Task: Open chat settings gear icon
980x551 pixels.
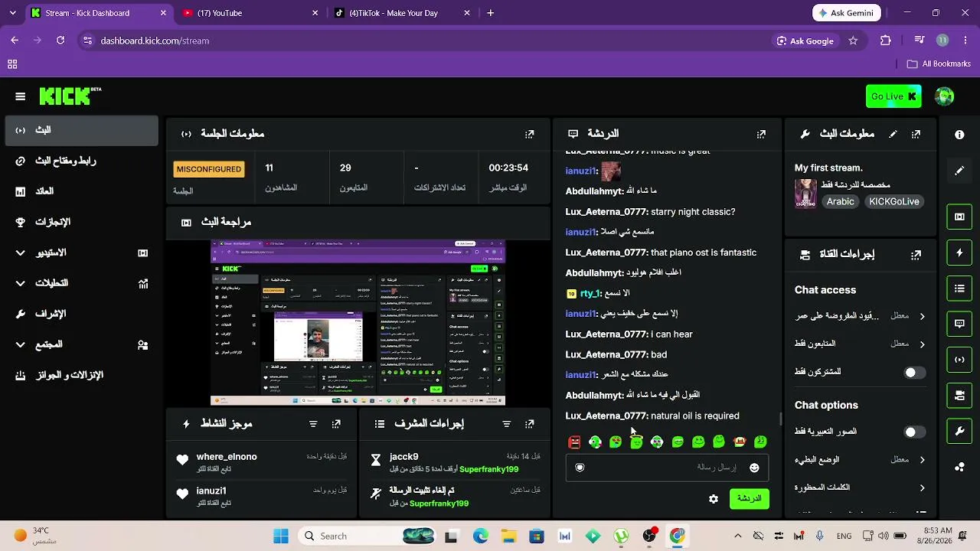Action: click(x=714, y=499)
